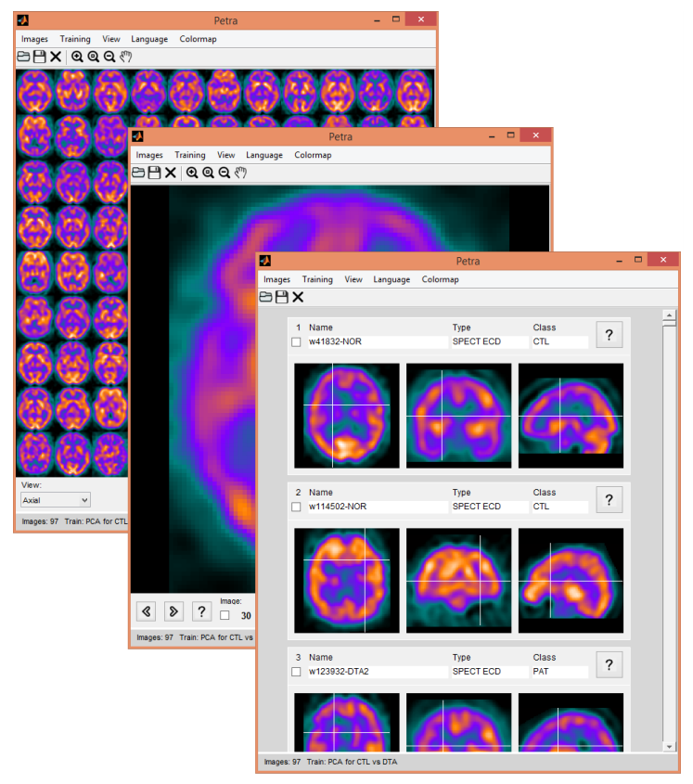Open the Language menu in the middle window

point(264,155)
